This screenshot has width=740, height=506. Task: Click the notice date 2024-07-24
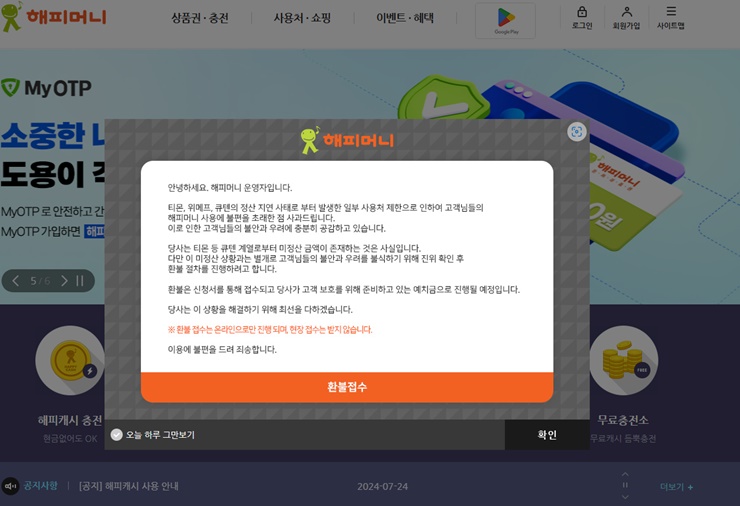[x=382, y=487]
